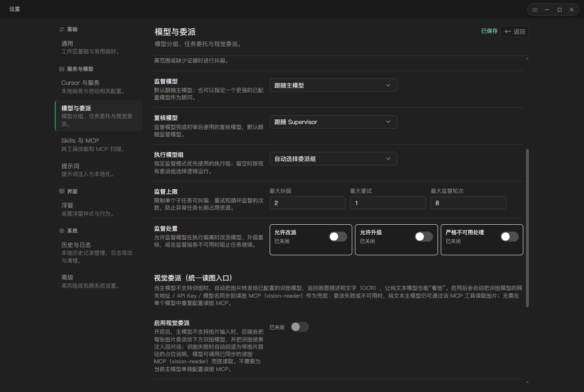Viewport: 584px width, 392px height.
Task: Open the 历史与日志 settings page
Action: pos(98,253)
